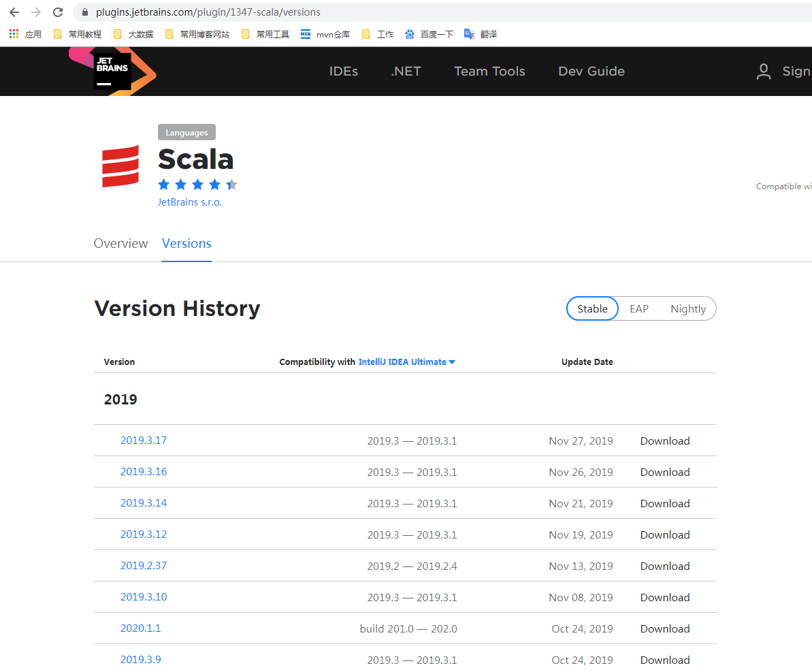The image size is (812, 672).
Task: Open the 大数据 bookmark folder
Action: [133, 34]
